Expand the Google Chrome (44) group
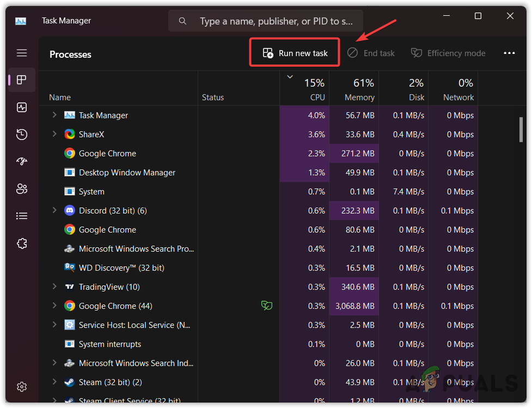 [x=54, y=306]
